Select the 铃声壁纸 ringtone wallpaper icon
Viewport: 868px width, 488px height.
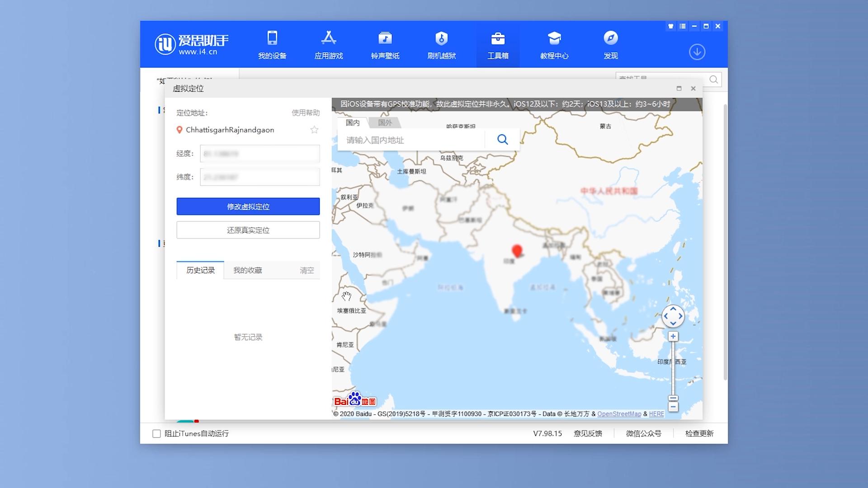coord(385,44)
